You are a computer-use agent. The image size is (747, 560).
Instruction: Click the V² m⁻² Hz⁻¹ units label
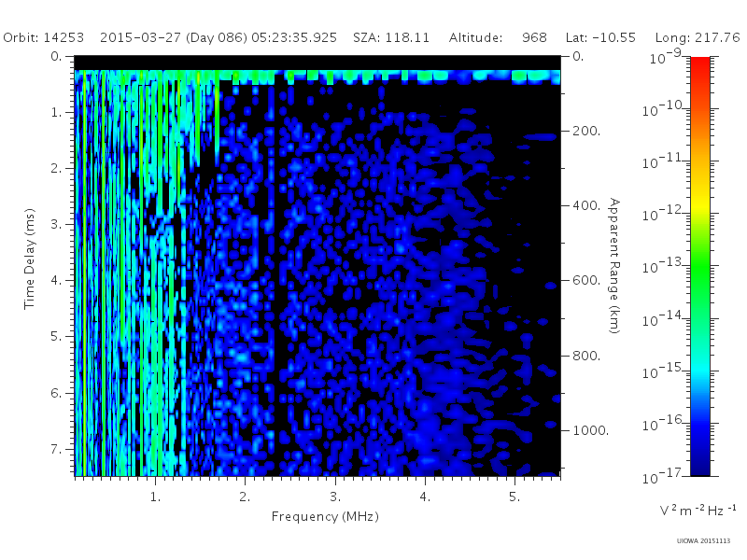pos(698,510)
